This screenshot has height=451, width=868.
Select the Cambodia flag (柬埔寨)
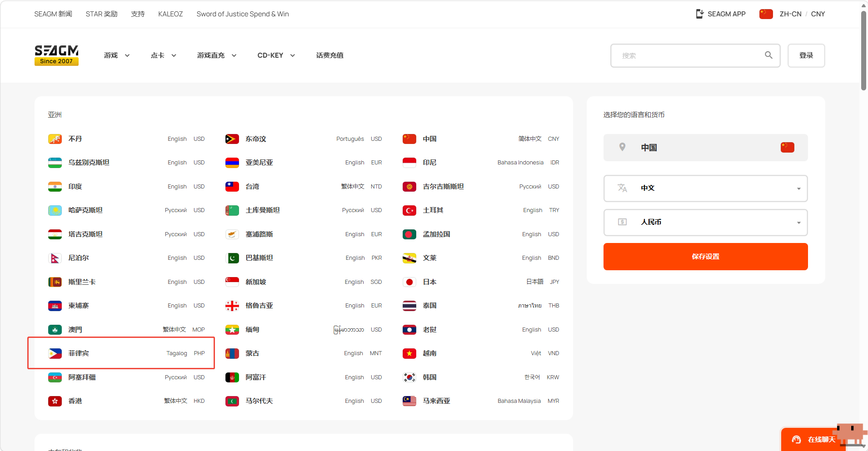[55, 306]
